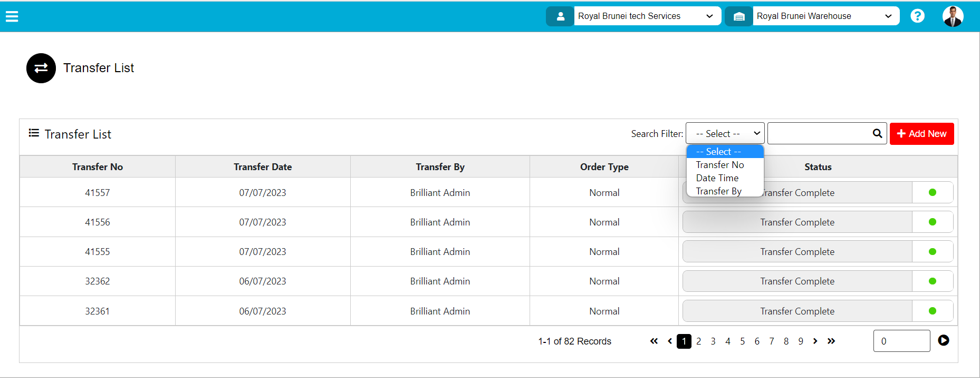Click green status dot for transfer 41556
Image resolution: width=980 pixels, height=383 pixels.
[932, 222]
